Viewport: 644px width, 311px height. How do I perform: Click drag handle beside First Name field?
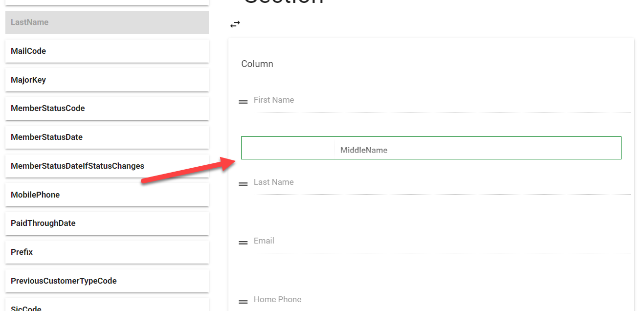pyautogui.click(x=243, y=102)
